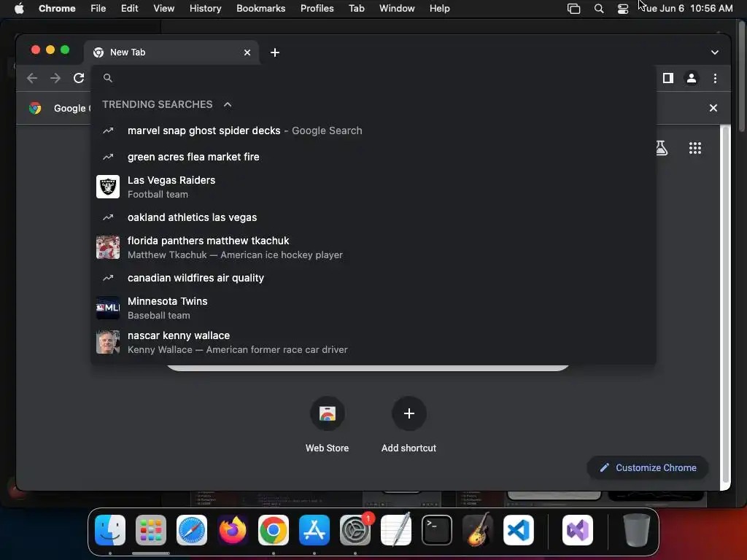
Task: Click the Stage Manager icon in the menu bar
Action: (573, 9)
